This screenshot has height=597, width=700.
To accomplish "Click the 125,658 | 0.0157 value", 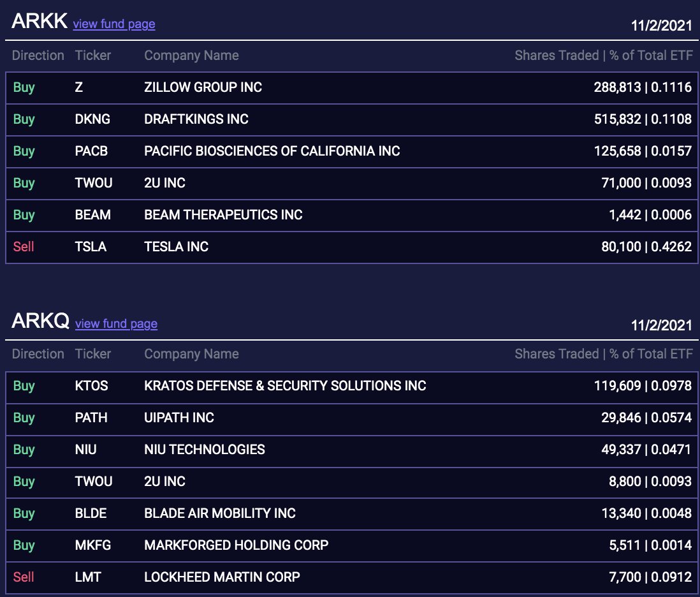I will point(643,151).
